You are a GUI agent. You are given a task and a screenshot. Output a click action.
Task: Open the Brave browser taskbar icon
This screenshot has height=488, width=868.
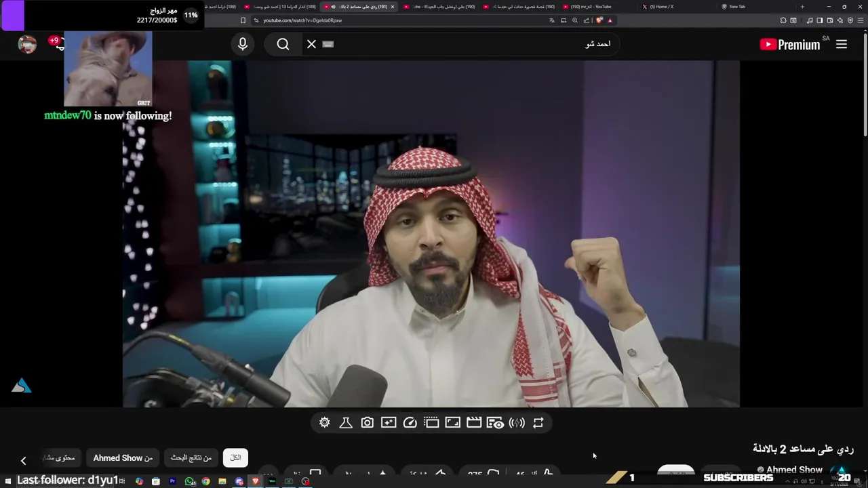click(256, 481)
